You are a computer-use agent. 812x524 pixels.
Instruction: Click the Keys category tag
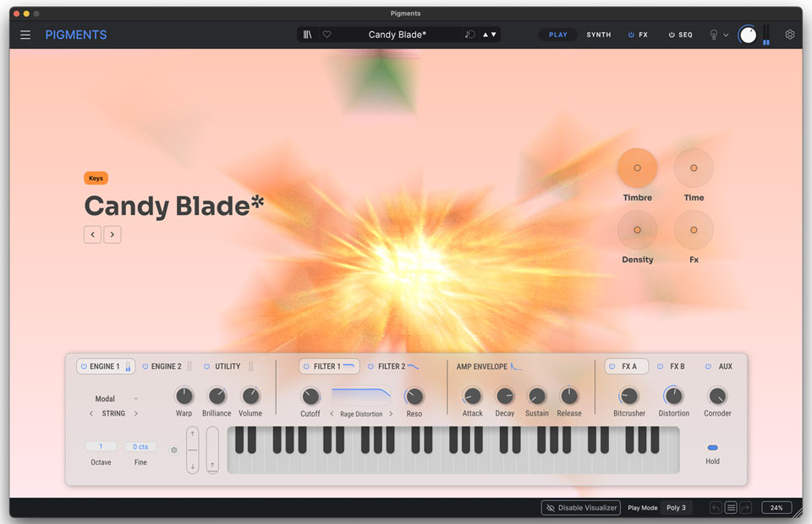[x=96, y=179]
